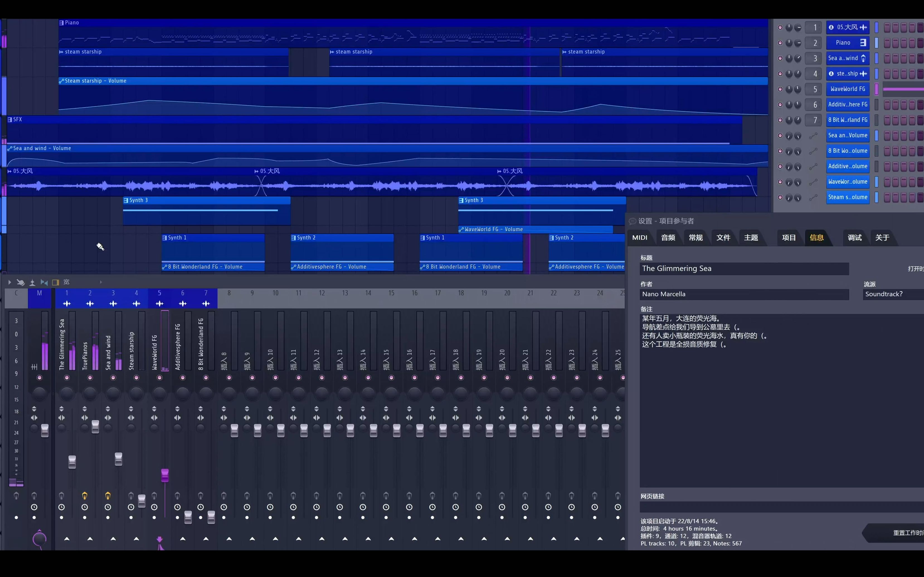Click the channel select indicator for WaveWorld FG
The width and height of the screenshot is (924, 577).
point(877,89)
